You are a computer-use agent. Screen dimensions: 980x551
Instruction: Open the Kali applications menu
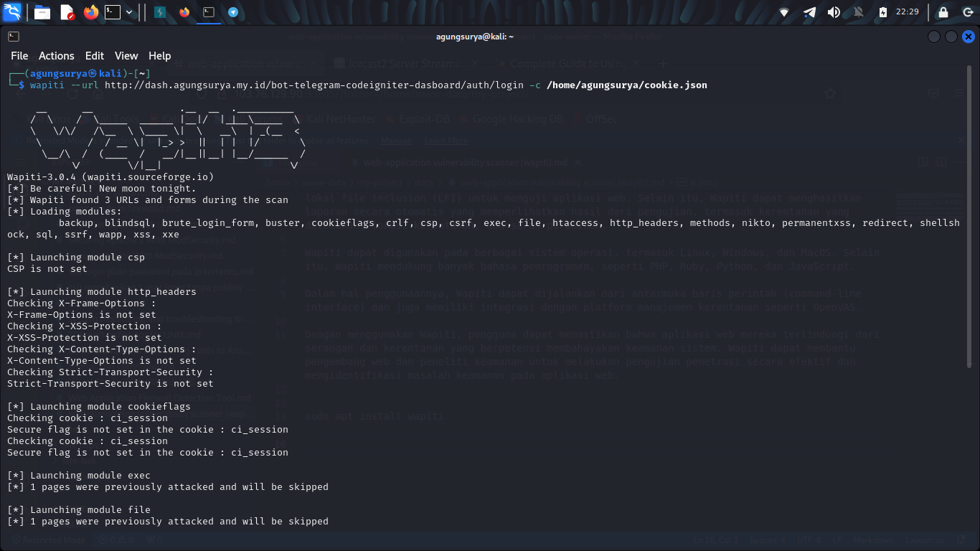(x=13, y=12)
